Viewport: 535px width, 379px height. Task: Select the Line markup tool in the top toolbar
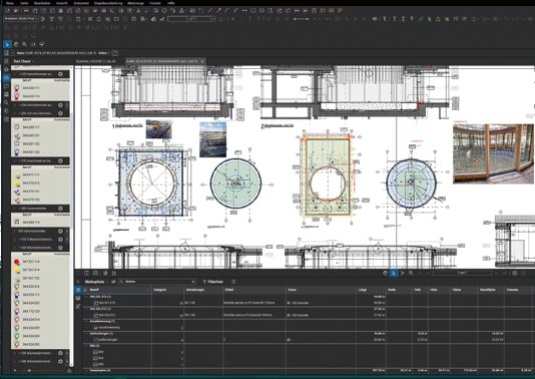point(210,11)
